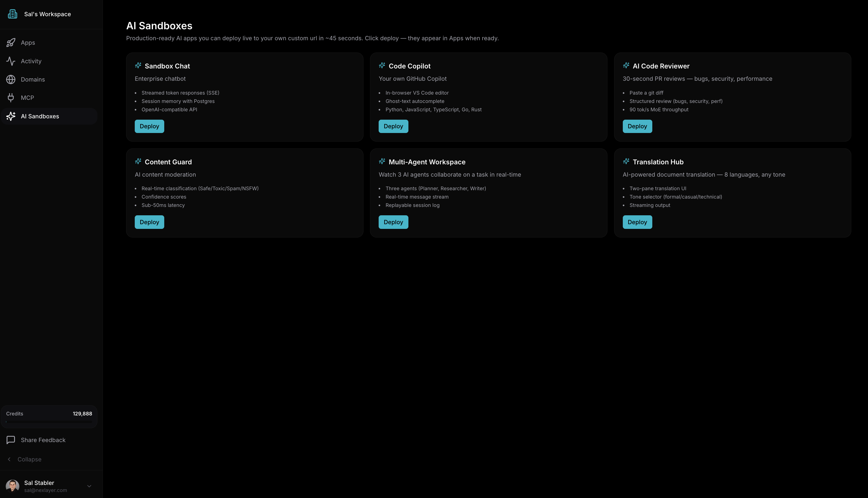The height and width of the screenshot is (498, 868).
Task: Click the Sal Stabler name text
Action: click(x=39, y=483)
